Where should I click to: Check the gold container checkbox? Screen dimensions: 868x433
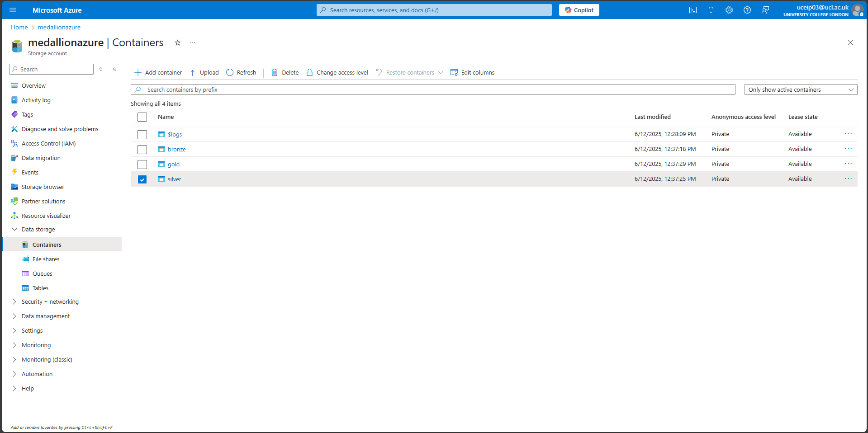click(142, 165)
